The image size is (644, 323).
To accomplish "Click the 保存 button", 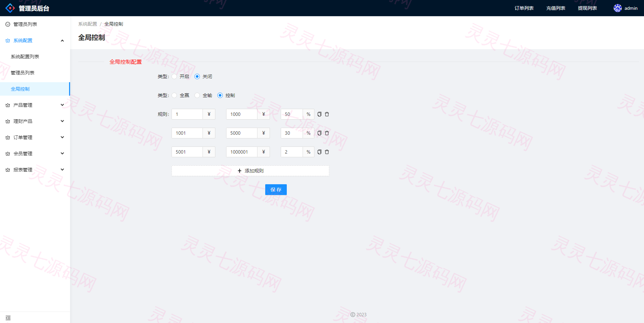I will [276, 190].
